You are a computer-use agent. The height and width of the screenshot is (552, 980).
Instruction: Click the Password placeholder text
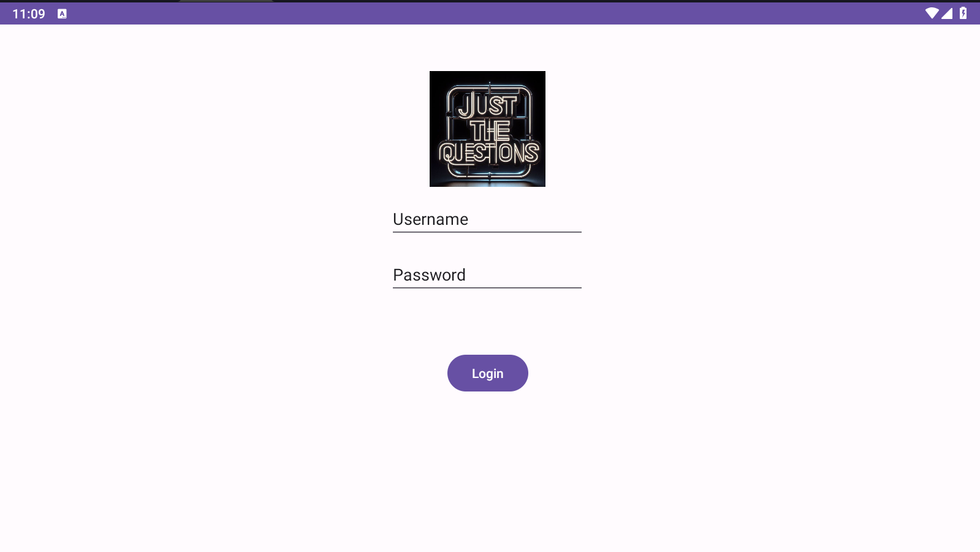(x=429, y=275)
